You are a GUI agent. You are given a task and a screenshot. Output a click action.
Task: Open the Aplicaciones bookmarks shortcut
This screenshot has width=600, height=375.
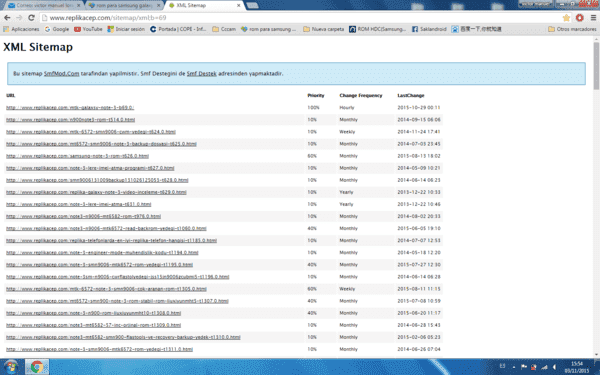(21, 29)
